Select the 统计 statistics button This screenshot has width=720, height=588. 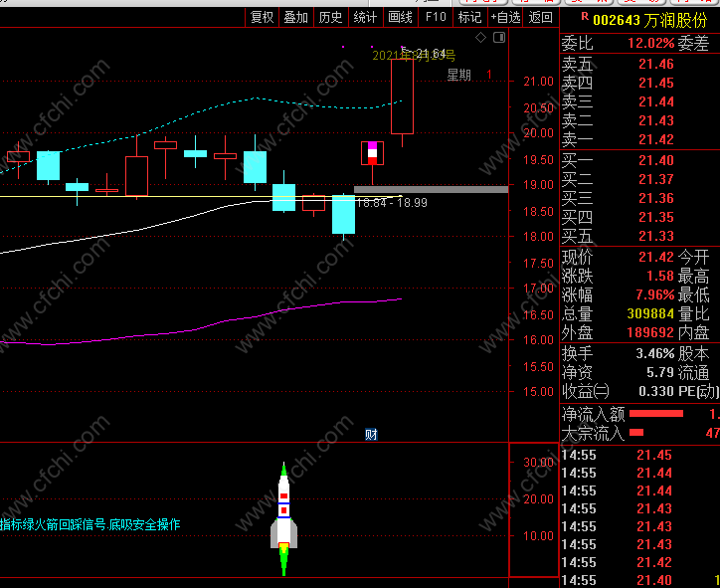pyautogui.click(x=365, y=17)
